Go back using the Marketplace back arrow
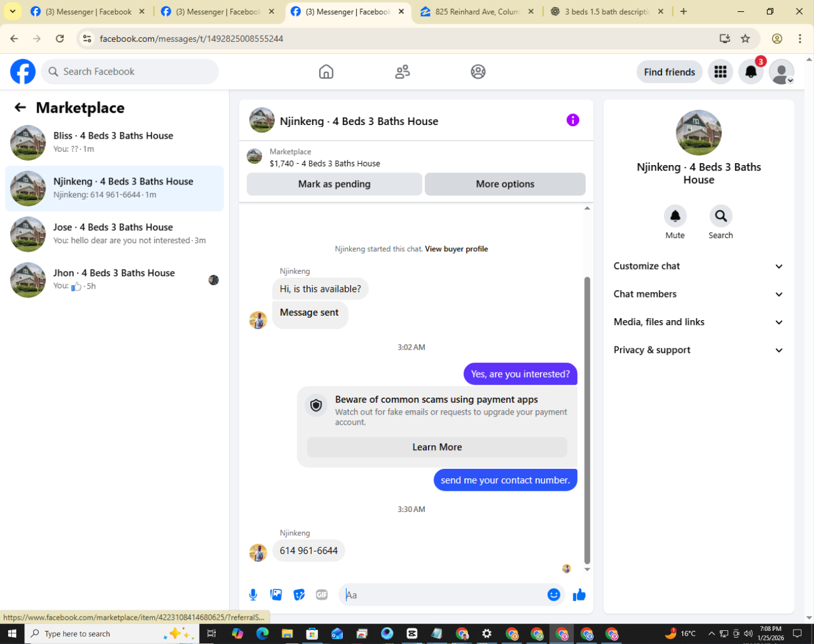The width and height of the screenshot is (814, 644). pyautogui.click(x=20, y=108)
